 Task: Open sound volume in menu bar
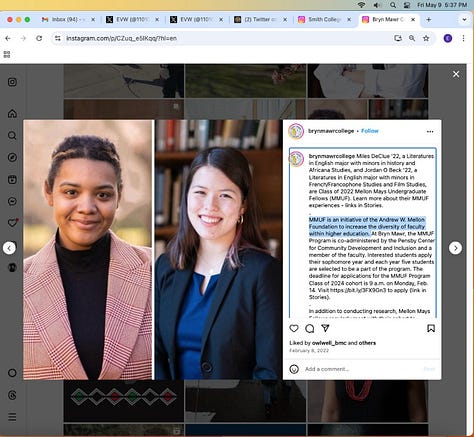(377, 5)
